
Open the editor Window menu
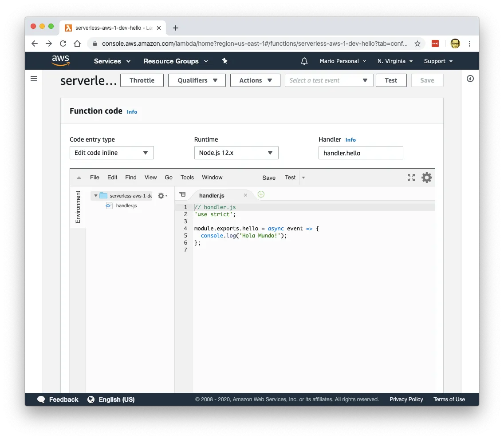[212, 178]
